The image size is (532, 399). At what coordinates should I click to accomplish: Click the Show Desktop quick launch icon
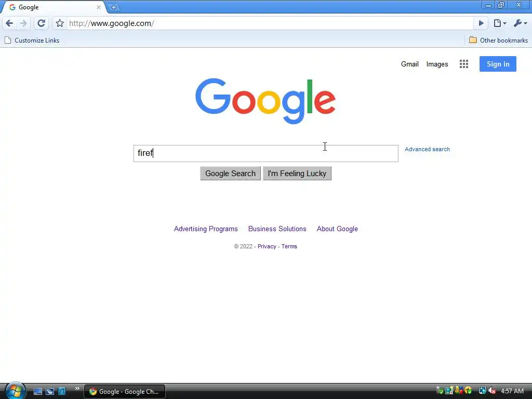(37, 391)
